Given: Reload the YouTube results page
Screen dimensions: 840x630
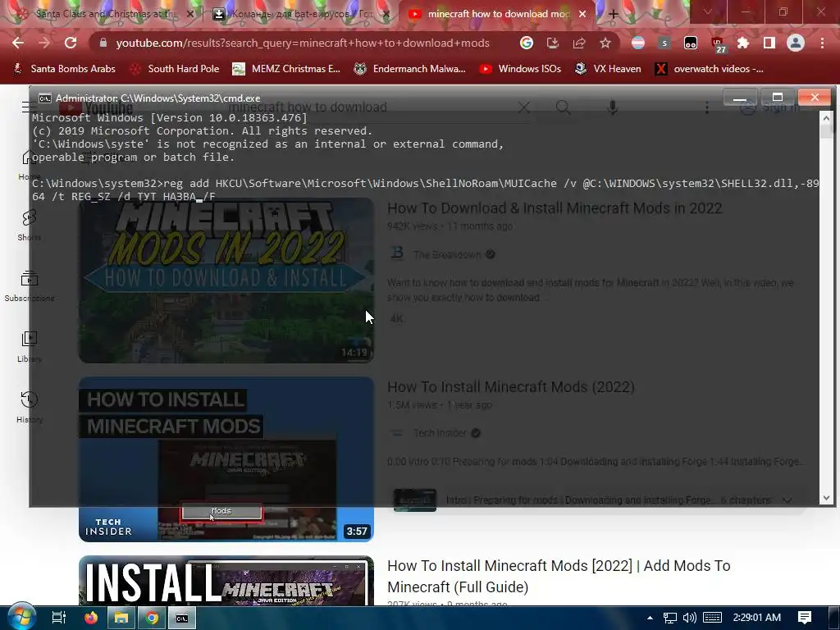Looking at the screenshot, I should pyautogui.click(x=71, y=43).
